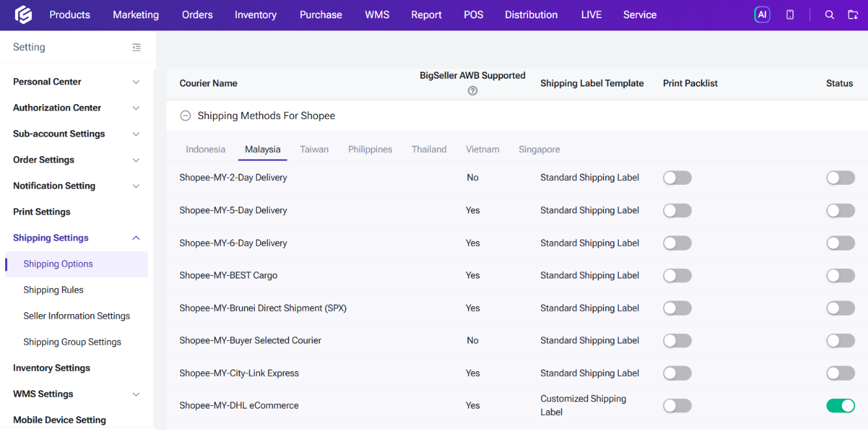Enable Status for Shopee-MY-BEST Cargo
868x430 pixels.
(x=841, y=275)
